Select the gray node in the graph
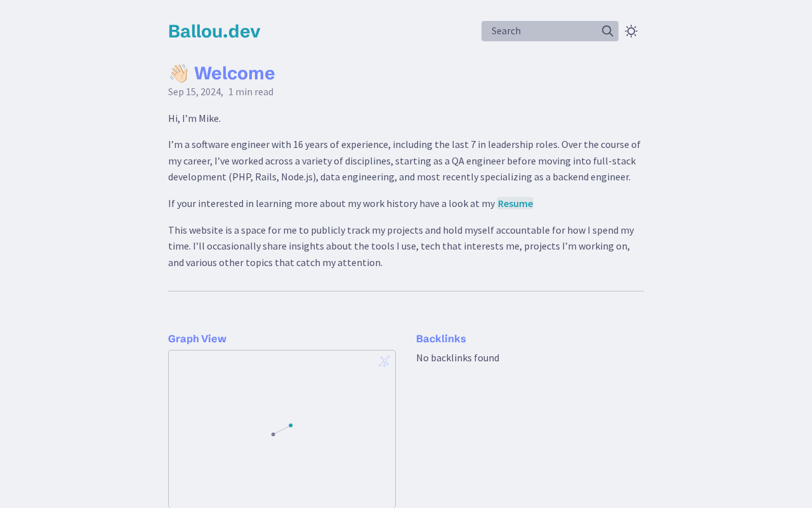This screenshot has height=508, width=812. [x=273, y=434]
